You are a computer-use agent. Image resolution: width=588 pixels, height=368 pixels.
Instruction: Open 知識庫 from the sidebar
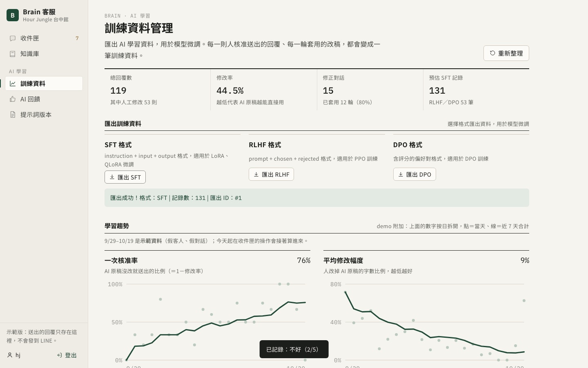(x=44, y=54)
